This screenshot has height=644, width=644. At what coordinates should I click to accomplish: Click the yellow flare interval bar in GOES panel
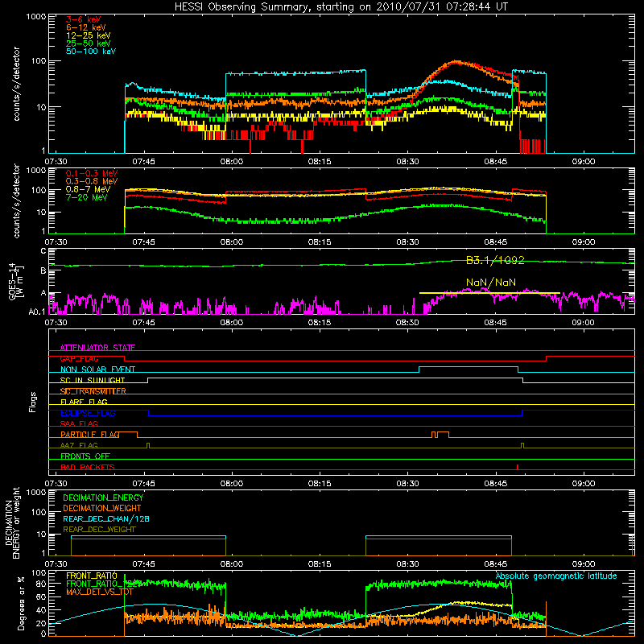[x=489, y=293]
